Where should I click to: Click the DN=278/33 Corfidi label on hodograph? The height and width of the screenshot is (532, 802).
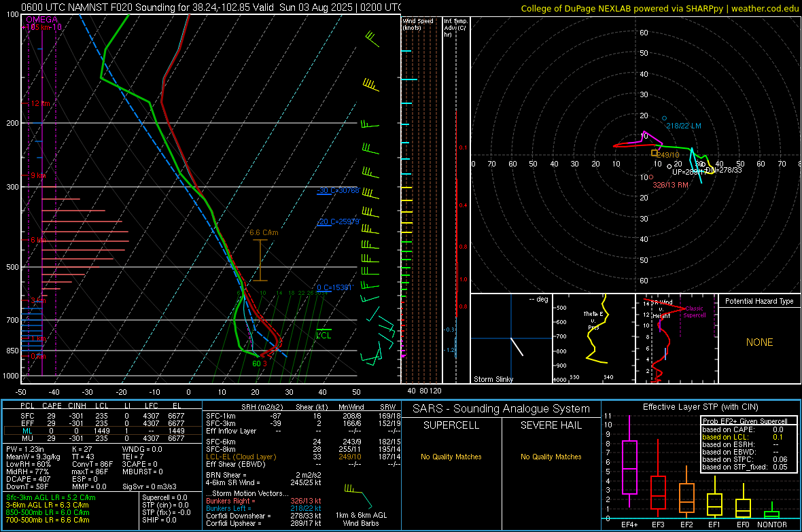723,170
